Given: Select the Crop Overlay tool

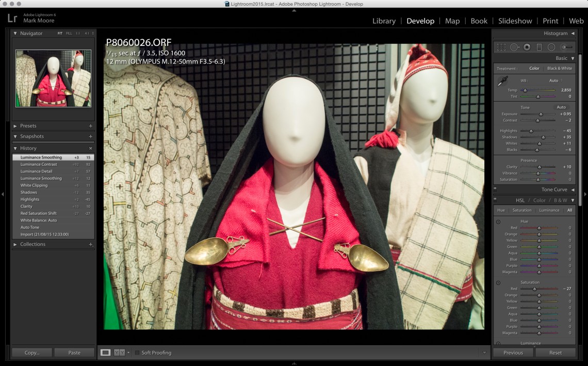Looking at the screenshot, I should 501,47.
